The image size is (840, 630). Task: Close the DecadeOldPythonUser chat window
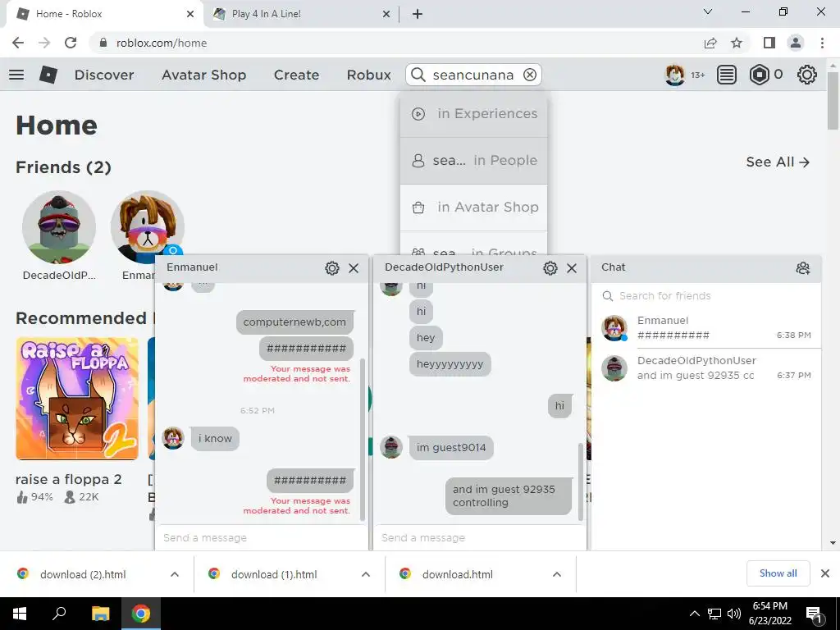[x=572, y=268]
